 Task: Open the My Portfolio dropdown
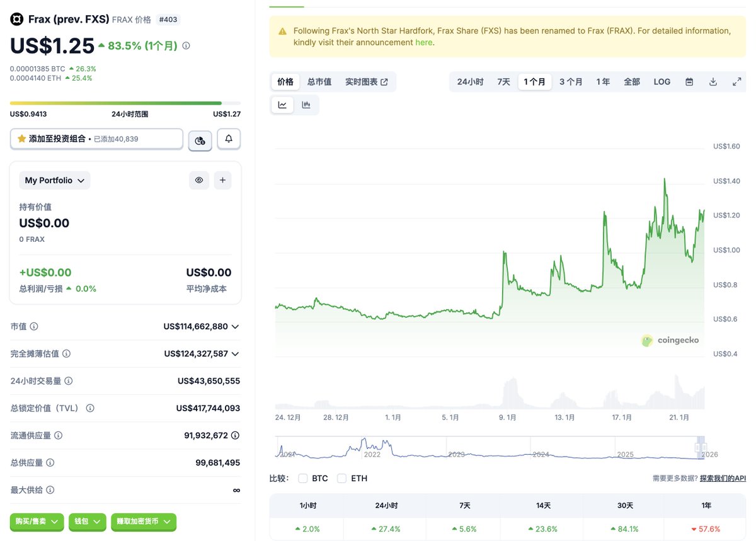(x=55, y=181)
